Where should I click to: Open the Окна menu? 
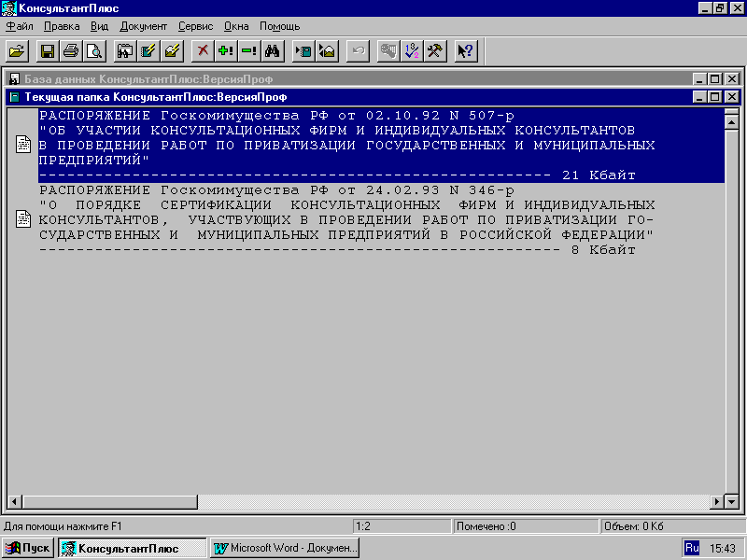(236, 26)
